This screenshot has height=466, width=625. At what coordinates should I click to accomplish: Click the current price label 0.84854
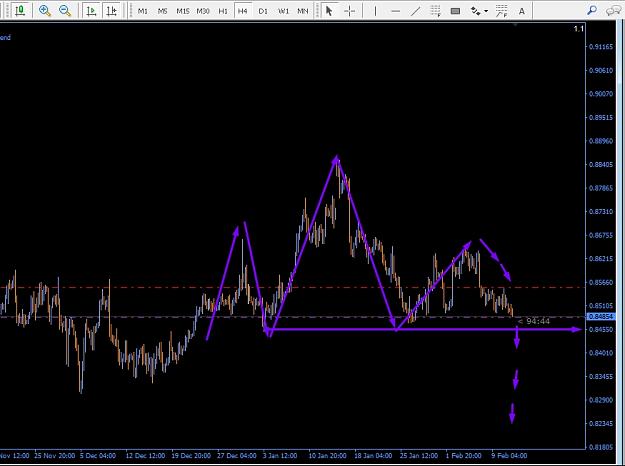(x=602, y=317)
